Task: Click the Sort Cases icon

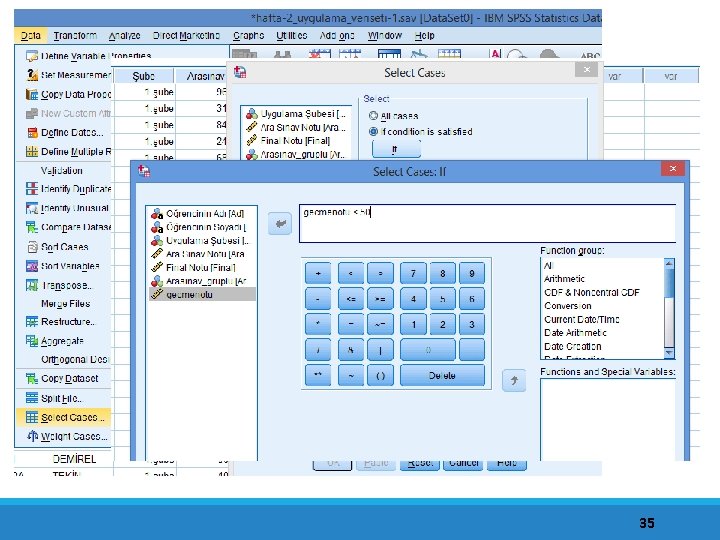Action: (32, 247)
